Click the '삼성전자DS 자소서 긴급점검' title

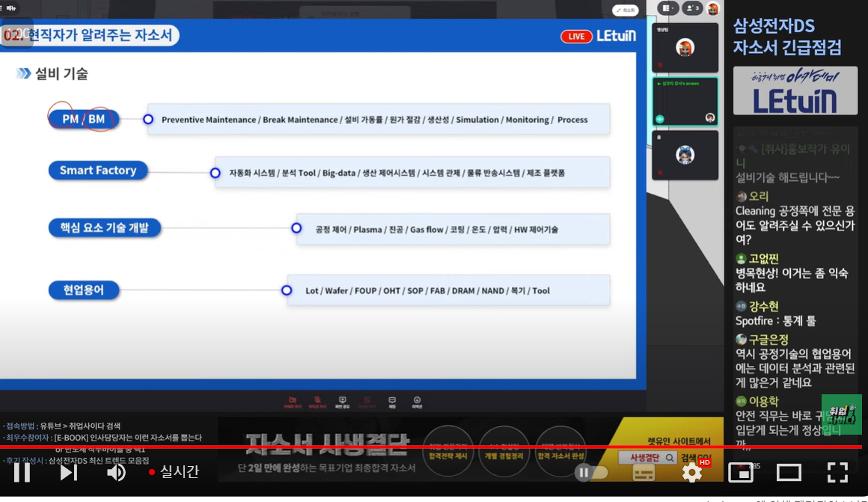[x=787, y=37]
